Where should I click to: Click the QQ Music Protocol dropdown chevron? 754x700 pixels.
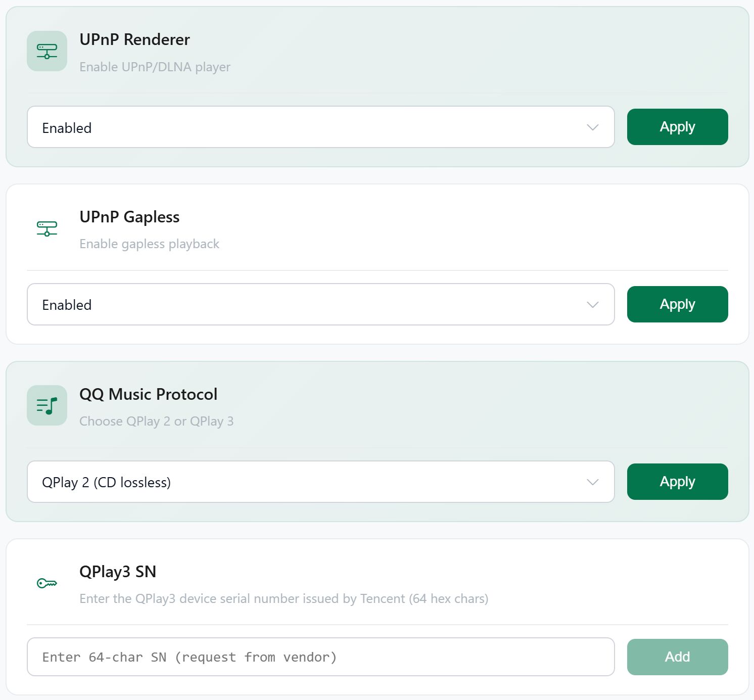[593, 482]
